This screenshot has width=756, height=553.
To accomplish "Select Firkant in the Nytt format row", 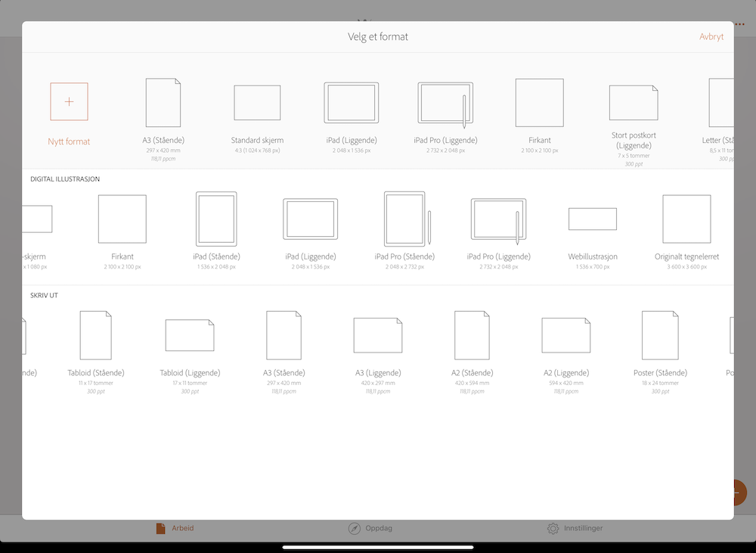I will pyautogui.click(x=540, y=117).
